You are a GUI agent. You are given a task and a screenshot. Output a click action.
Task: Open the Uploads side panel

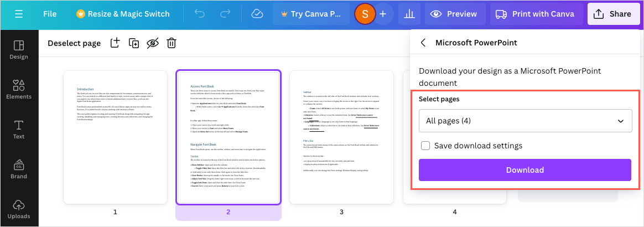tap(19, 209)
